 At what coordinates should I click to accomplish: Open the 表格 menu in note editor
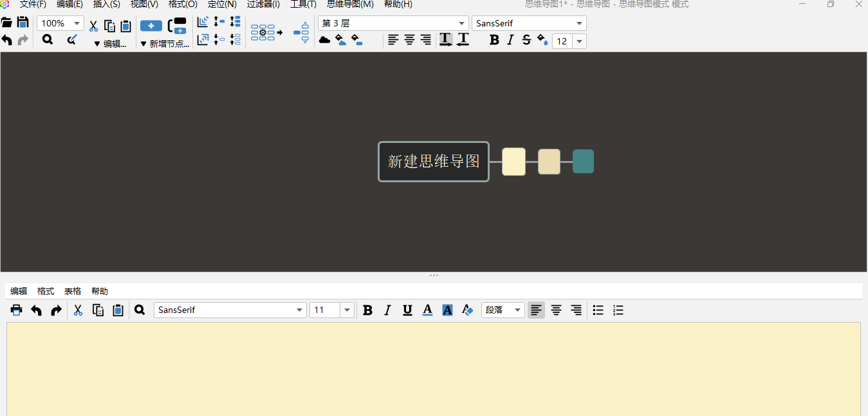(73, 292)
